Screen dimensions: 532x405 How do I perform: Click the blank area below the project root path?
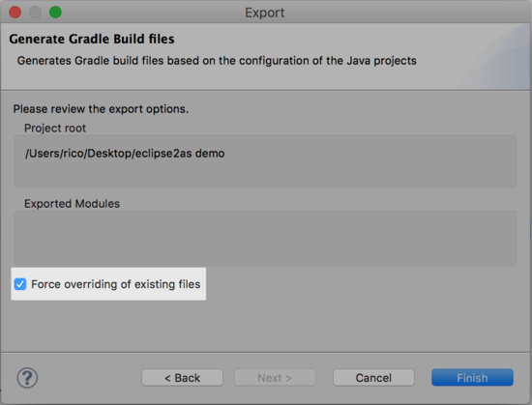point(265,174)
